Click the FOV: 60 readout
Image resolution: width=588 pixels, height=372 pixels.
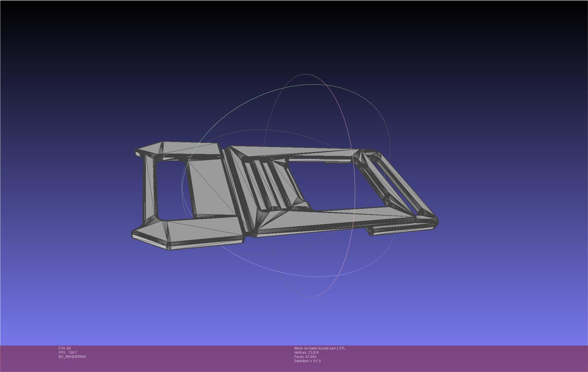pyautogui.click(x=65, y=348)
